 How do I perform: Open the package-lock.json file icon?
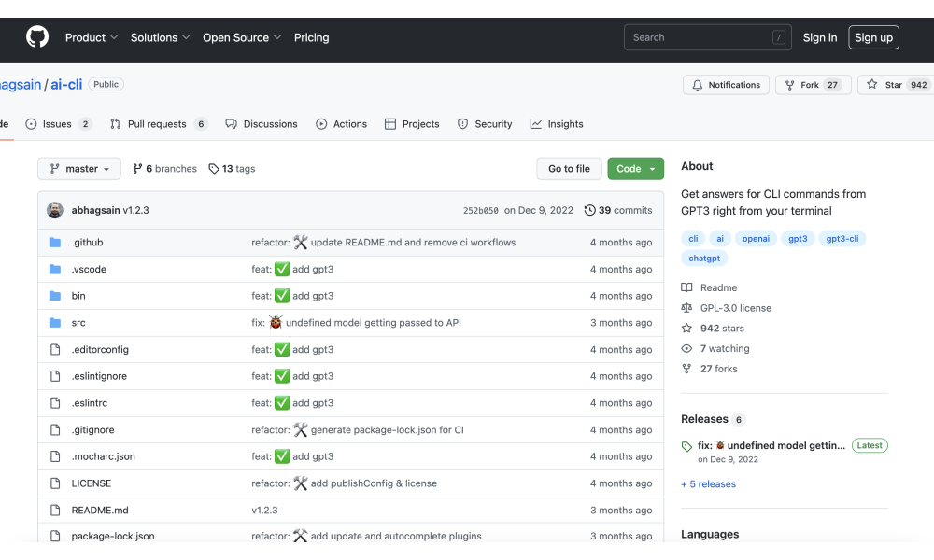[x=55, y=536]
